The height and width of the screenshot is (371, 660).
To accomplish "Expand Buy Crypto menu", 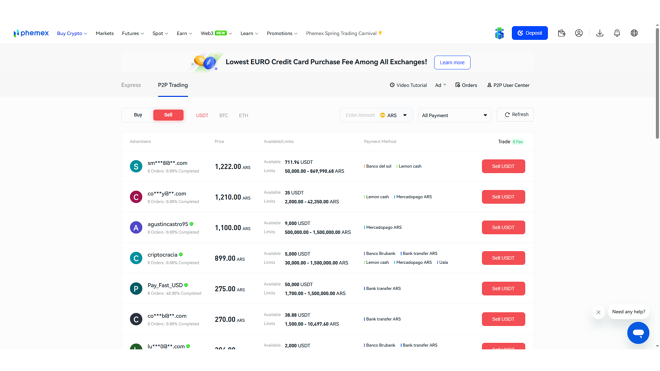I will coord(72,33).
